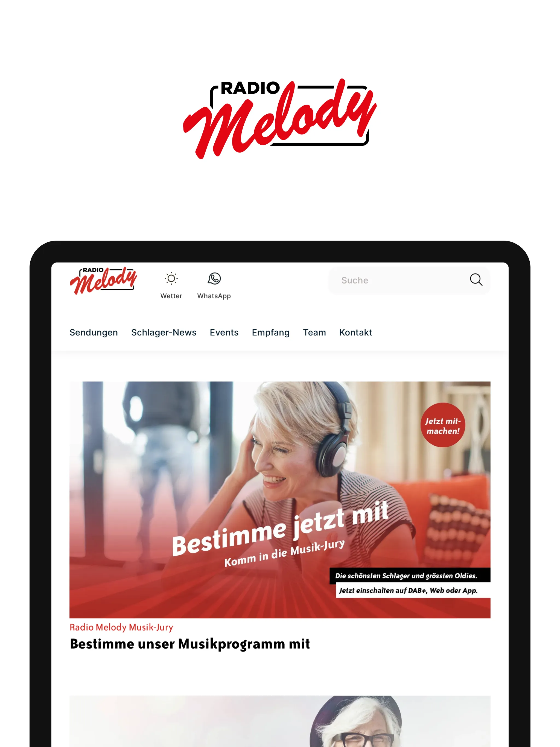Expand the Team navigation section

pyautogui.click(x=315, y=332)
